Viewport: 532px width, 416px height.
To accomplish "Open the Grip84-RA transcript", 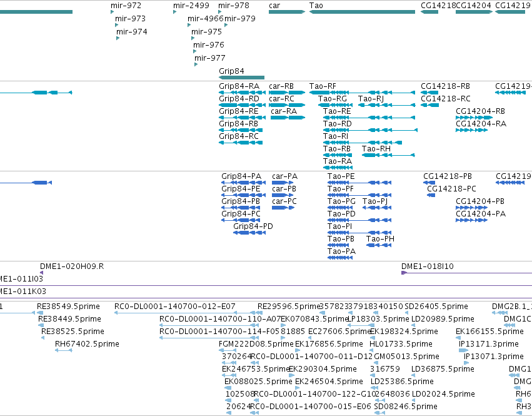I will (x=243, y=93).
